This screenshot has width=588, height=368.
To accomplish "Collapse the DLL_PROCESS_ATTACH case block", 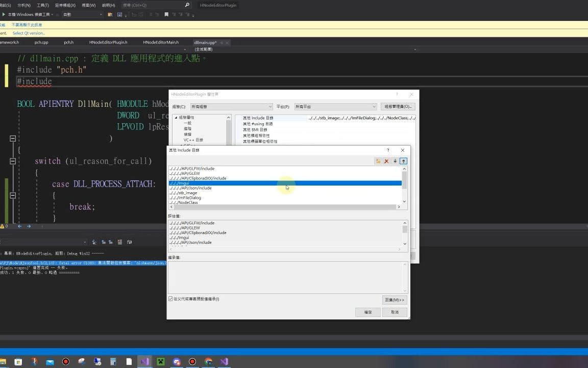I will click(x=13, y=195).
